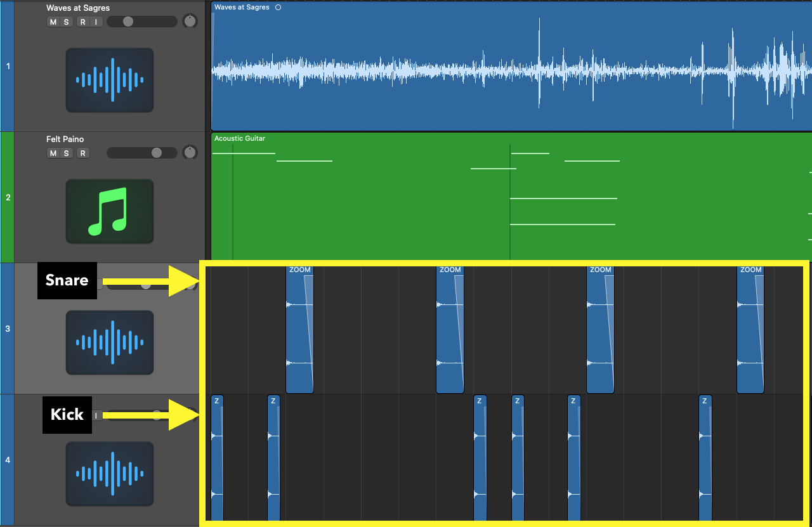Screen dimensions: 812x527
Task: Select the Kick track's waveform icon
Action: [x=109, y=474]
